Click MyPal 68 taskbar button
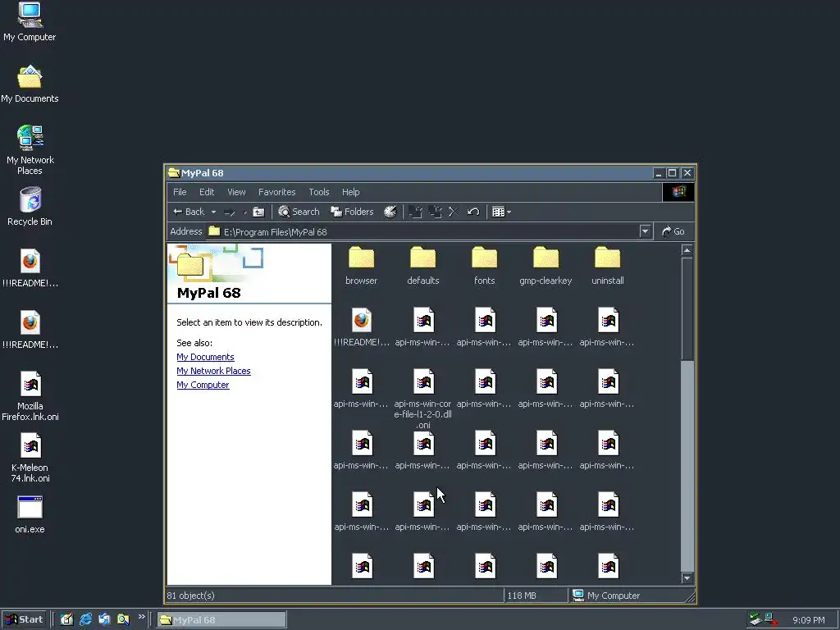840x630 pixels. [221, 620]
